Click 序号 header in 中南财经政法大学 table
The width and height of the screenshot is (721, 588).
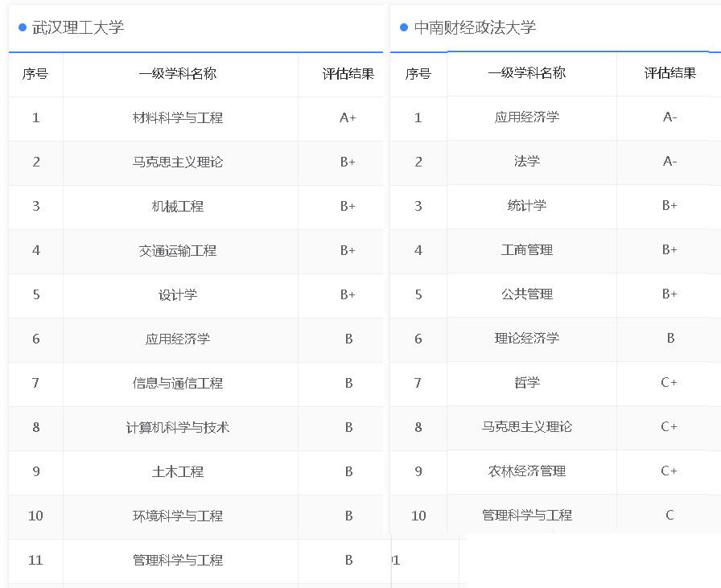pyautogui.click(x=418, y=73)
